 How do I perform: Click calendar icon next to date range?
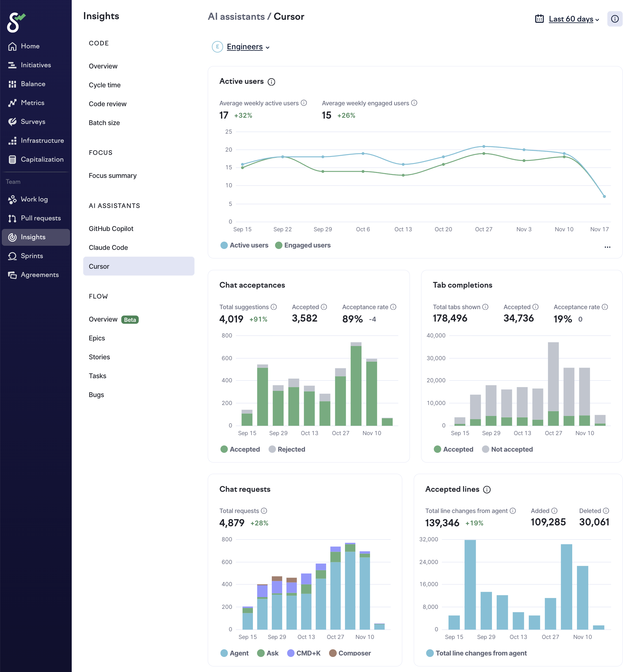click(539, 19)
